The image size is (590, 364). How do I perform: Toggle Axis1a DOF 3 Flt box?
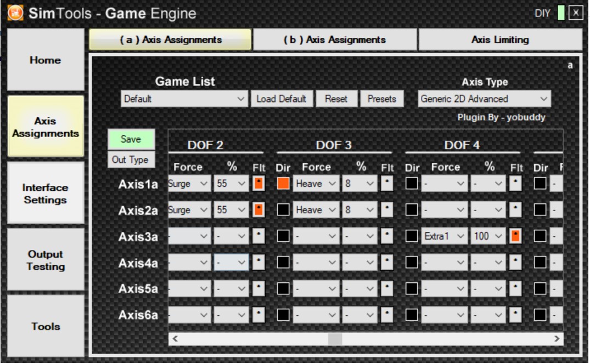387,184
